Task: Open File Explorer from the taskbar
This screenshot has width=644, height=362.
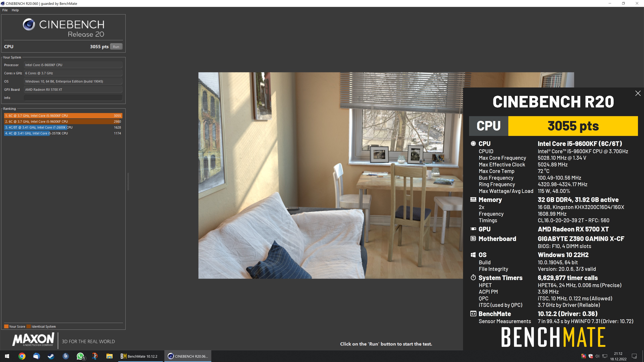Action: coord(109,356)
